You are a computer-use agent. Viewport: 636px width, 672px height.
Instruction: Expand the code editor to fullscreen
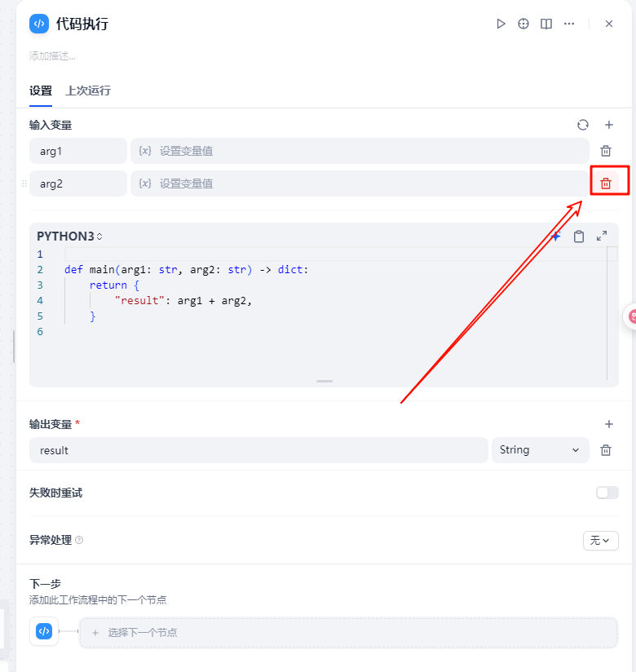point(602,236)
